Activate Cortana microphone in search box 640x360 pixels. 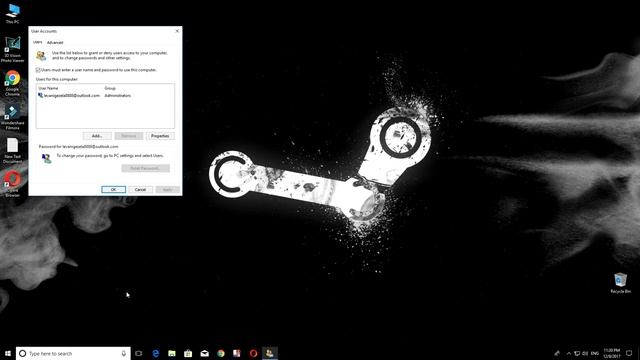[124, 353]
